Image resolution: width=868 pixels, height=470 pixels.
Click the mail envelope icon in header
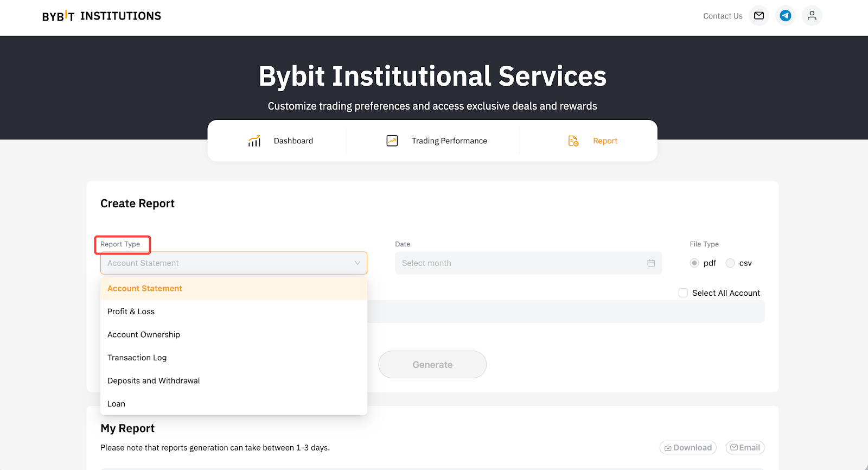pyautogui.click(x=759, y=16)
